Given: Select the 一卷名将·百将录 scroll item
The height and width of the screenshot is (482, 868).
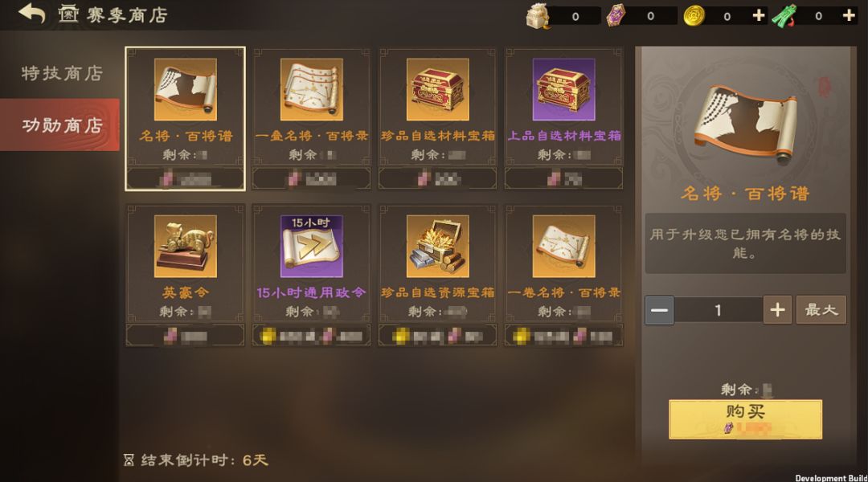Looking at the screenshot, I should click(x=563, y=275).
